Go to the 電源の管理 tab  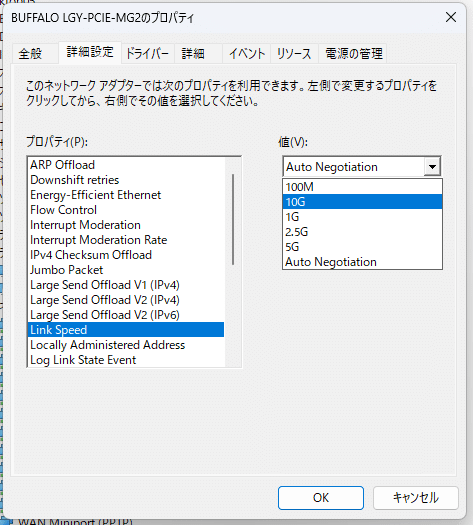(x=353, y=54)
